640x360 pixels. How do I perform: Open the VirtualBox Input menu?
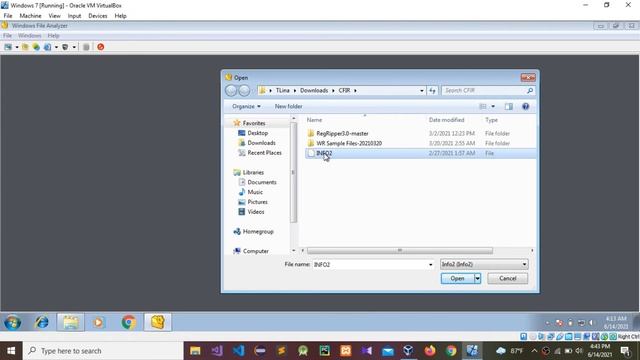pyautogui.click(x=74, y=16)
